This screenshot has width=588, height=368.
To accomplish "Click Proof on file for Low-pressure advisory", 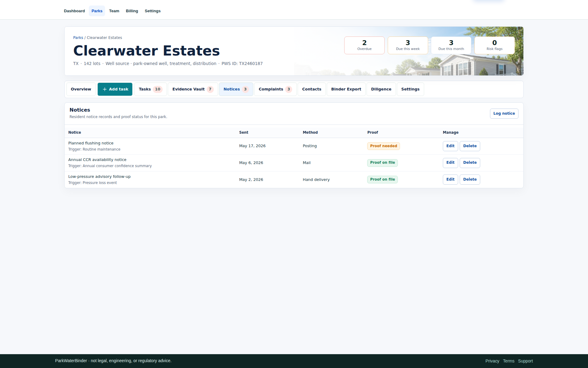I will pos(382,179).
